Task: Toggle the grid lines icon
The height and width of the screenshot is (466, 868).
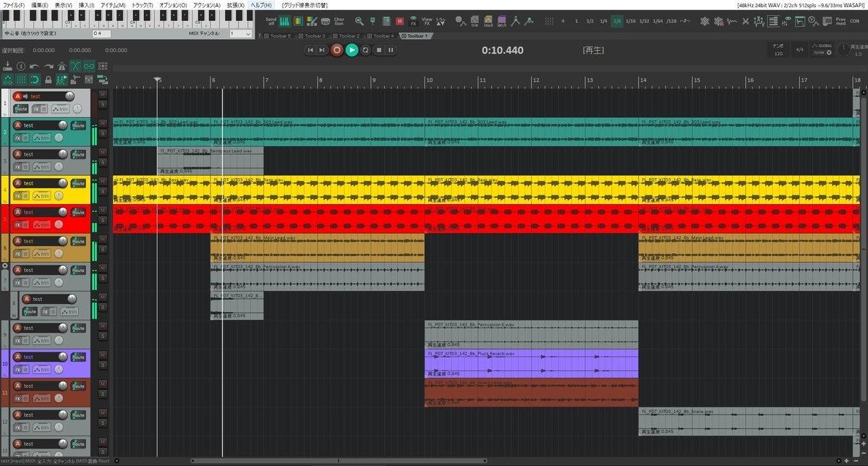Action: tap(21, 80)
